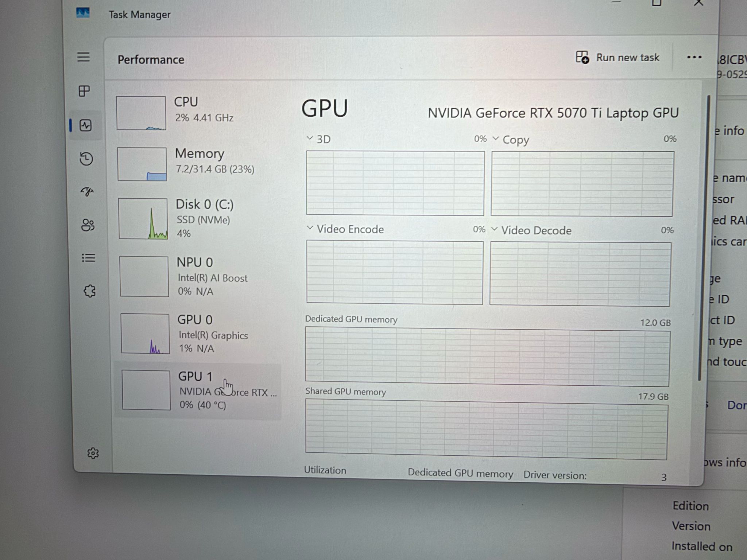Select the Performance page icon

[86, 126]
